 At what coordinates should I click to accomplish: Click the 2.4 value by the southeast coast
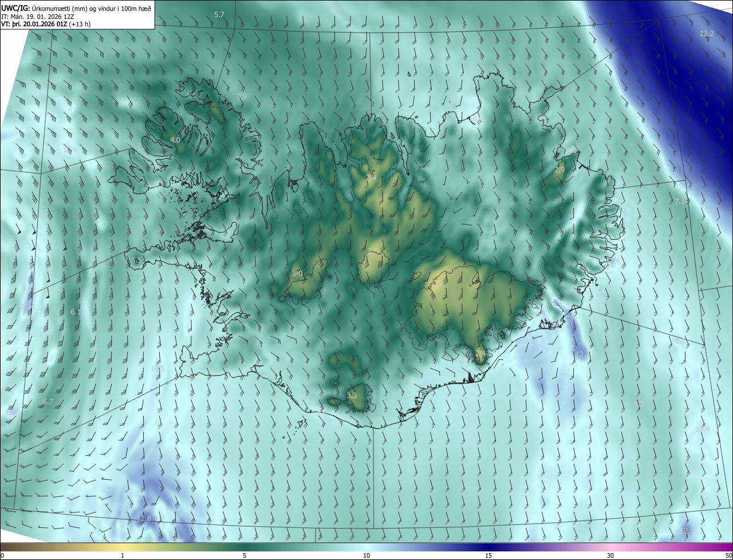coord(480,354)
